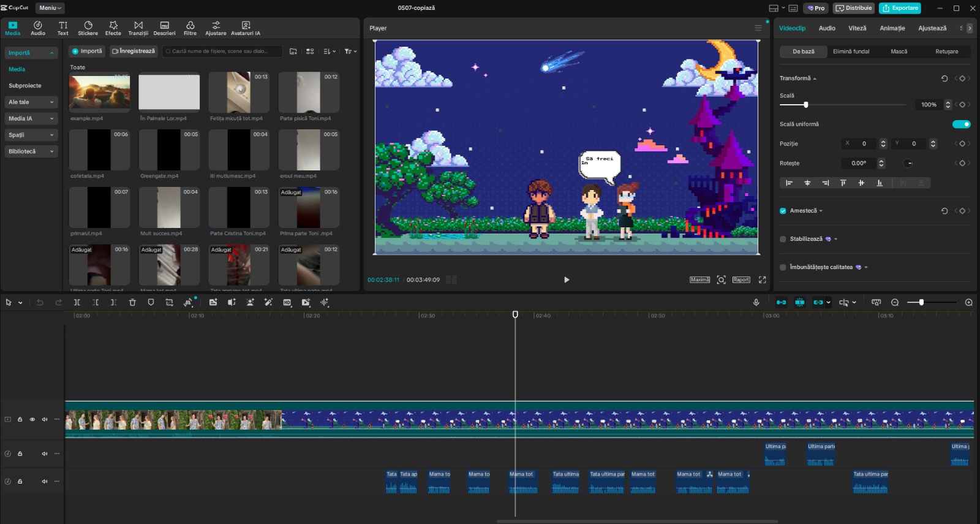Click the magic wand icon in timeline toolbar

(268, 302)
